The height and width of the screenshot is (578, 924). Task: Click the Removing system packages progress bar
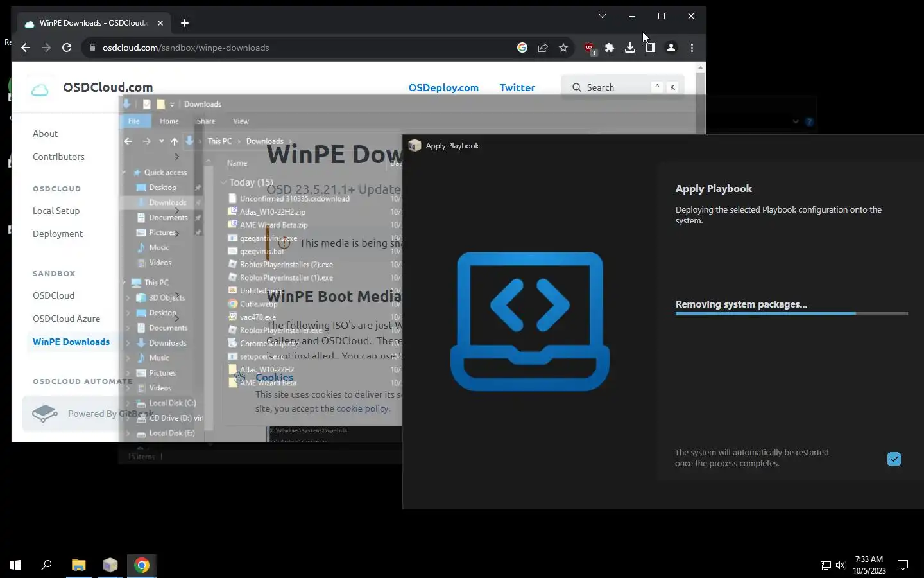(792, 313)
